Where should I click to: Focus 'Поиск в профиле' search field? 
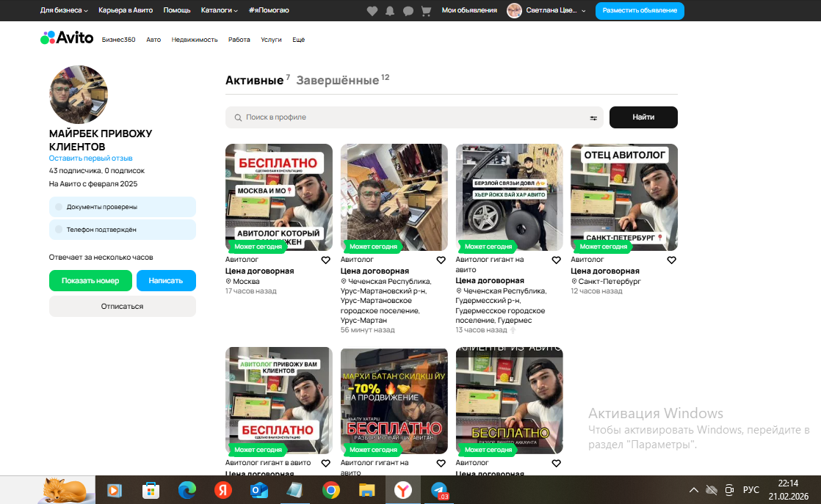tap(413, 117)
